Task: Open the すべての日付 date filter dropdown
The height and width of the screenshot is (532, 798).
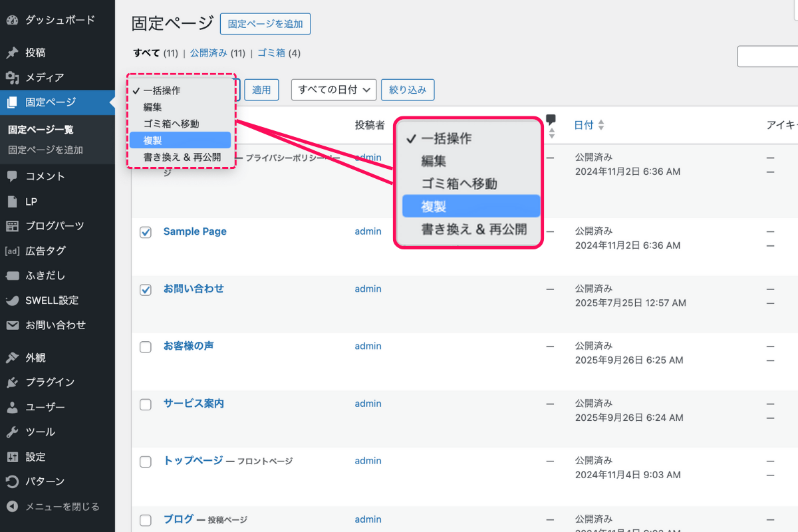Action: [334, 90]
